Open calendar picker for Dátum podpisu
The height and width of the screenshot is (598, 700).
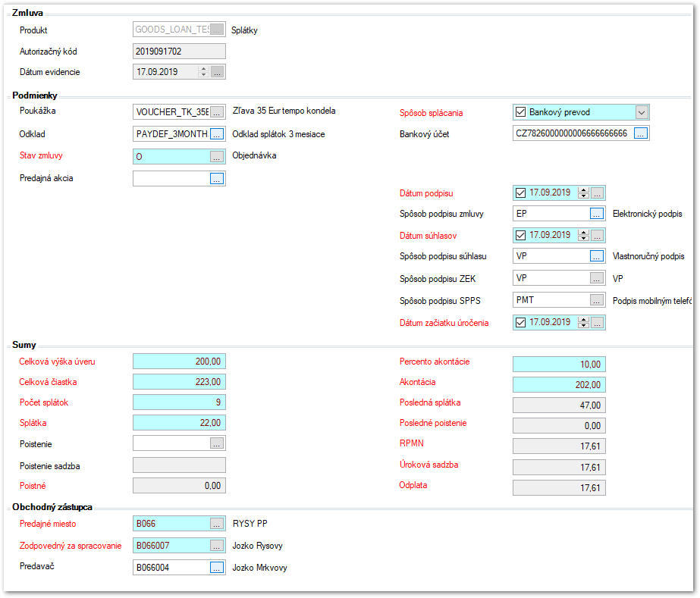coord(598,193)
